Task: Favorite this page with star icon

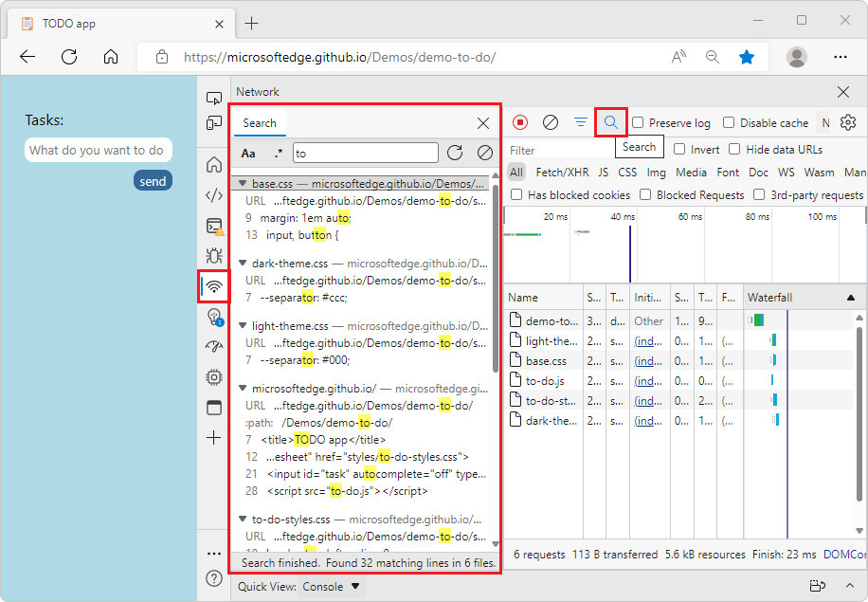Action: 747,57
